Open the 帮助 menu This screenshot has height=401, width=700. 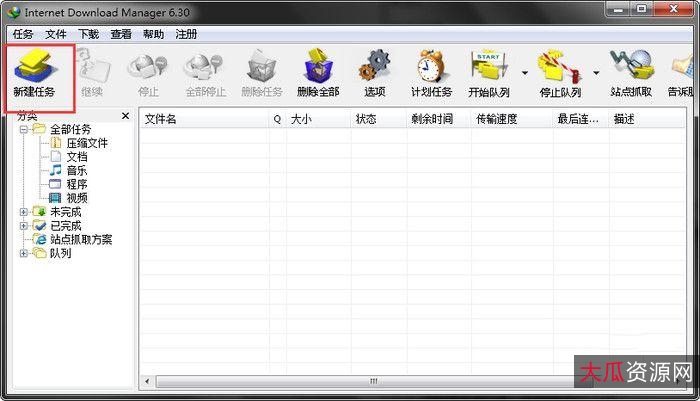click(x=154, y=34)
